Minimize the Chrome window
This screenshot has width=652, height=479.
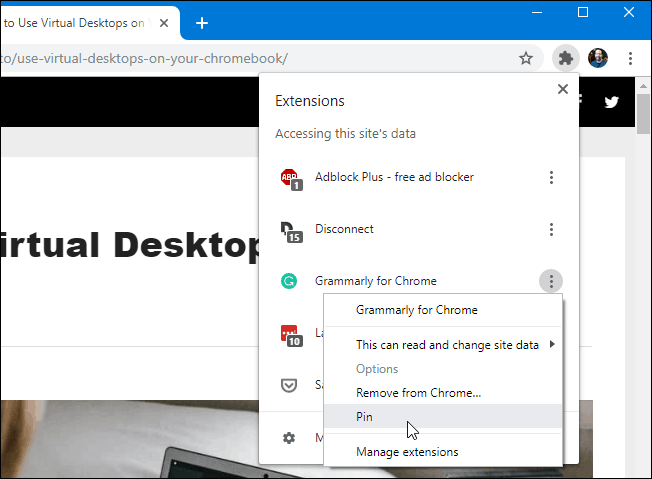point(537,12)
